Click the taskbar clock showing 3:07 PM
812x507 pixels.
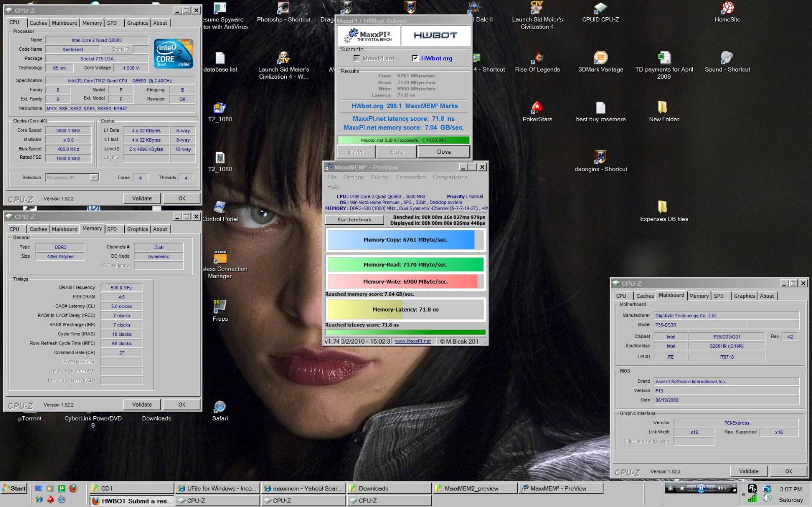[791, 489]
